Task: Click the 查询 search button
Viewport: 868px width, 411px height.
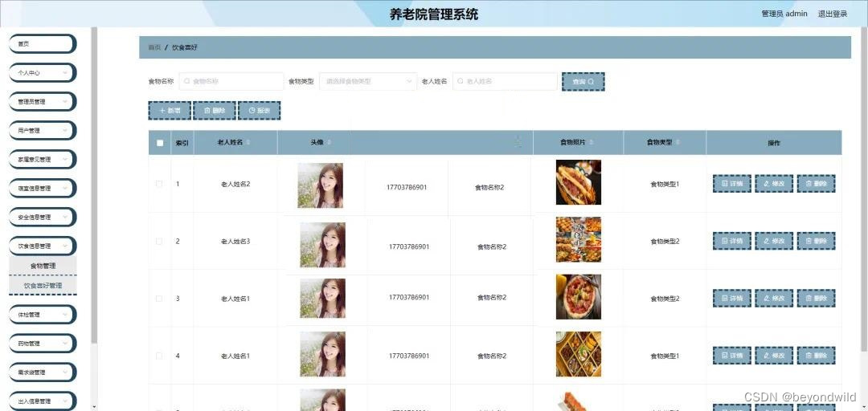Action: click(583, 81)
